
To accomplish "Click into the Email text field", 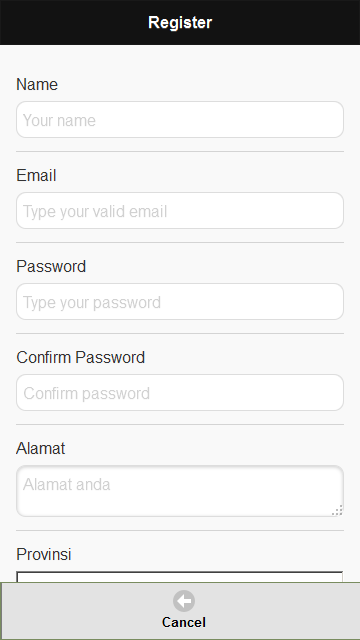I will point(180,211).
